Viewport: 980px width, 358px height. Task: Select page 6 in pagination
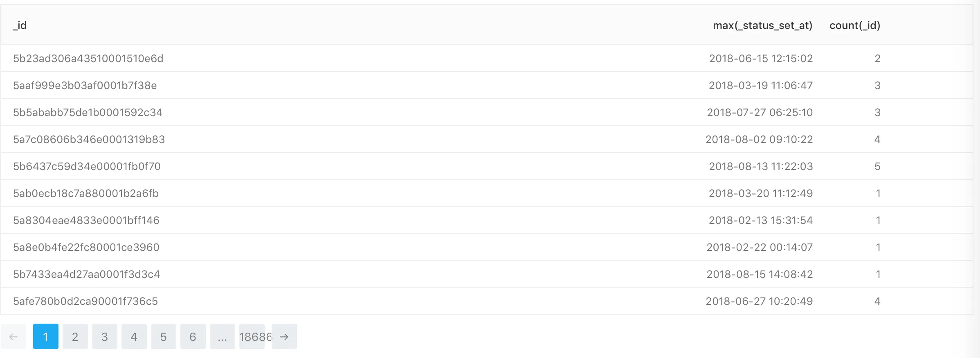(x=193, y=336)
